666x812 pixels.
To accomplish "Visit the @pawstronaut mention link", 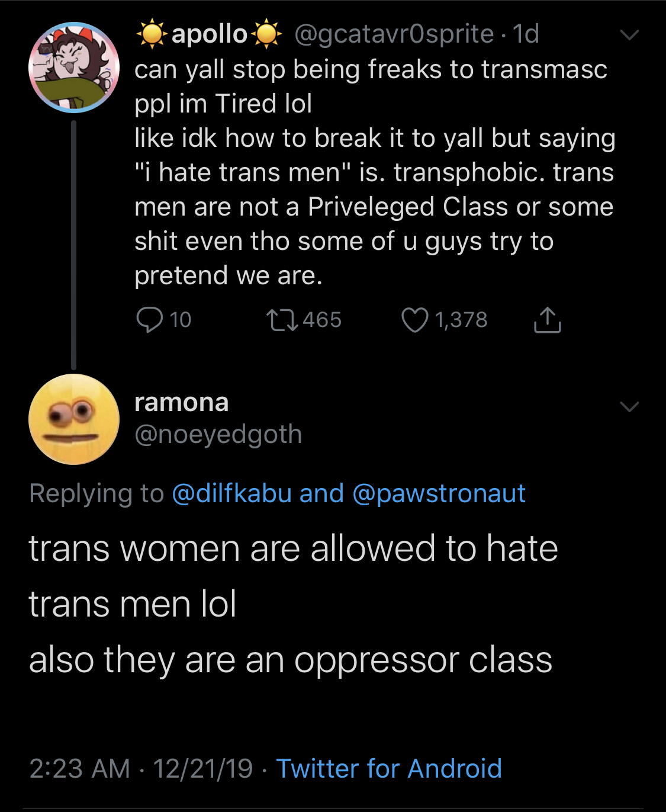I will (439, 493).
